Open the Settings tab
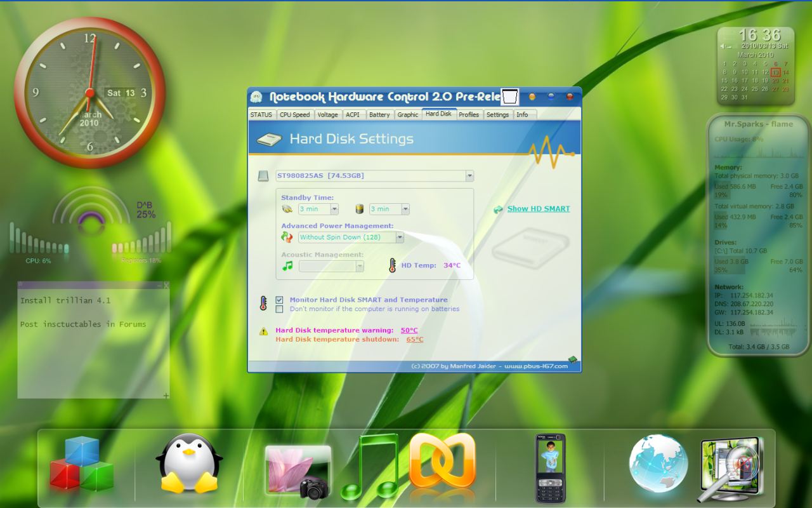The width and height of the screenshot is (812, 508). [x=498, y=115]
